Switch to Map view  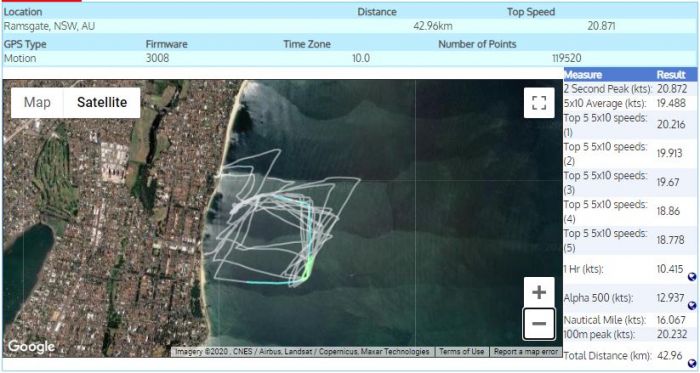pos(37,103)
